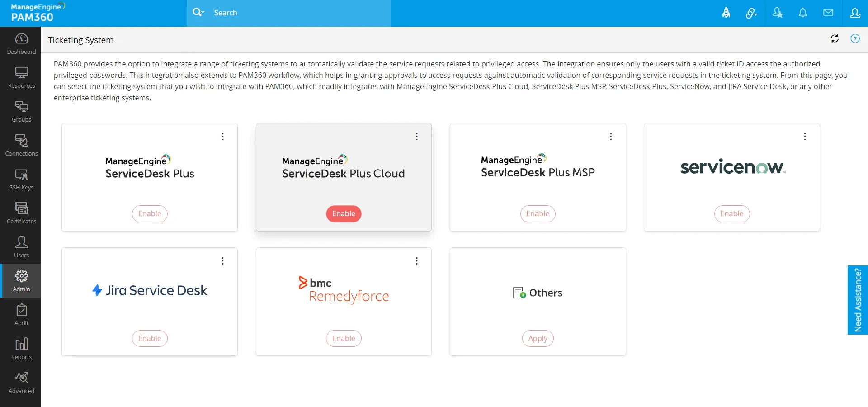Select the Certificates sidebar icon
Screen dimensions: 868x407
21,213
